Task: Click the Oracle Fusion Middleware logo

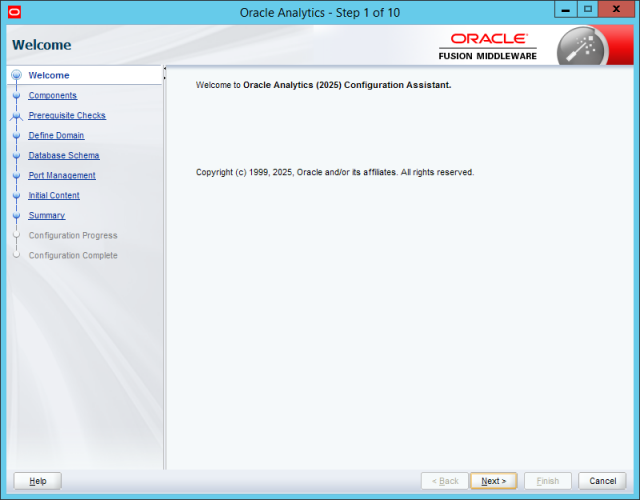Action: 487,47
